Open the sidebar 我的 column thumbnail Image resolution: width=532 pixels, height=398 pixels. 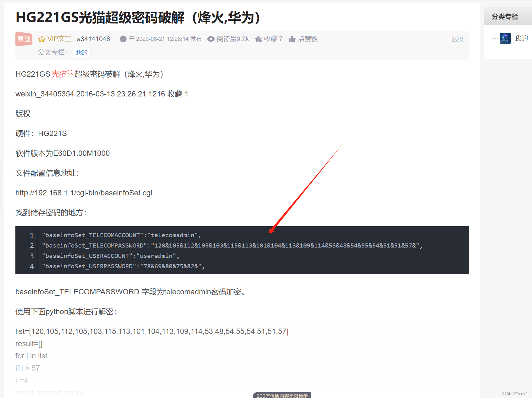[505, 38]
